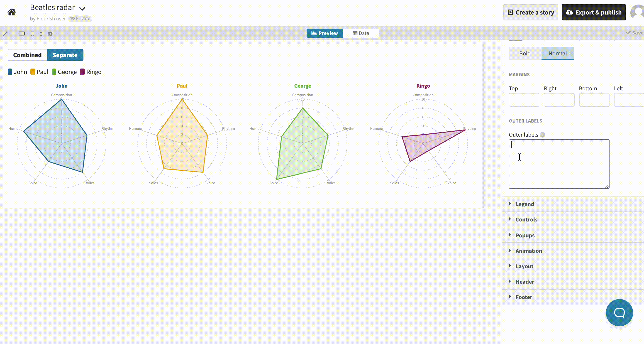Click the user avatar icon

coord(638,12)
